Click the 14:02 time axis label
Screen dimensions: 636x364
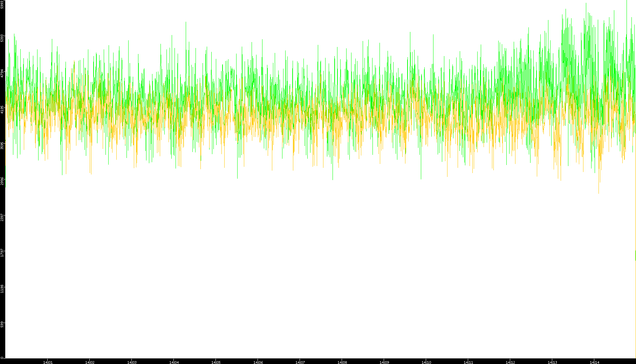[x=90, y=362]
